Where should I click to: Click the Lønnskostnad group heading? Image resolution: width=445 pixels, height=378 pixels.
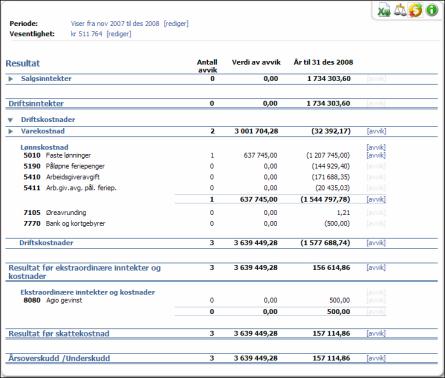[44, 147]
